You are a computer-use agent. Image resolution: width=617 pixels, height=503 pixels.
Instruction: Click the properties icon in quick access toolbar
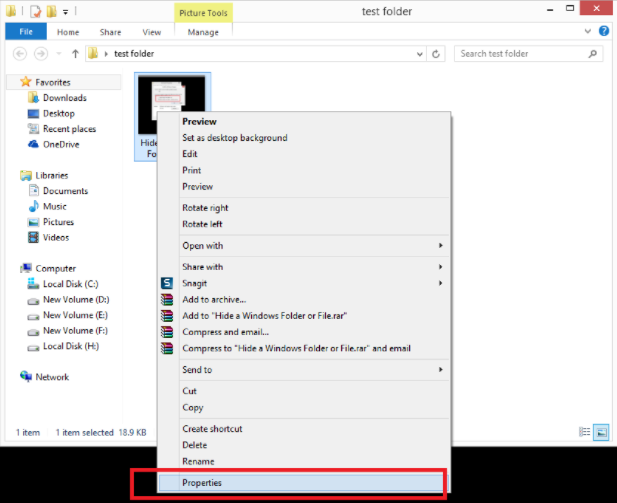(35, 11)
